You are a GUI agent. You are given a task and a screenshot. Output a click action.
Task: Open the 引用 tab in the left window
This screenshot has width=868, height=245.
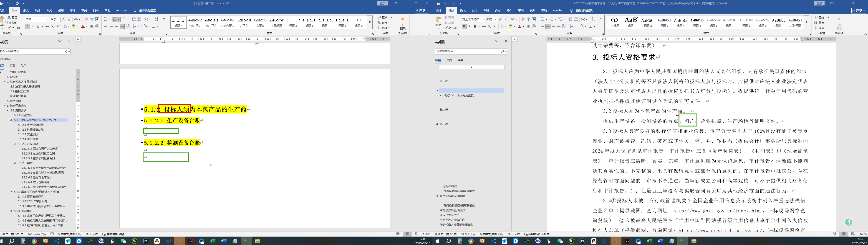coord(61,10)
